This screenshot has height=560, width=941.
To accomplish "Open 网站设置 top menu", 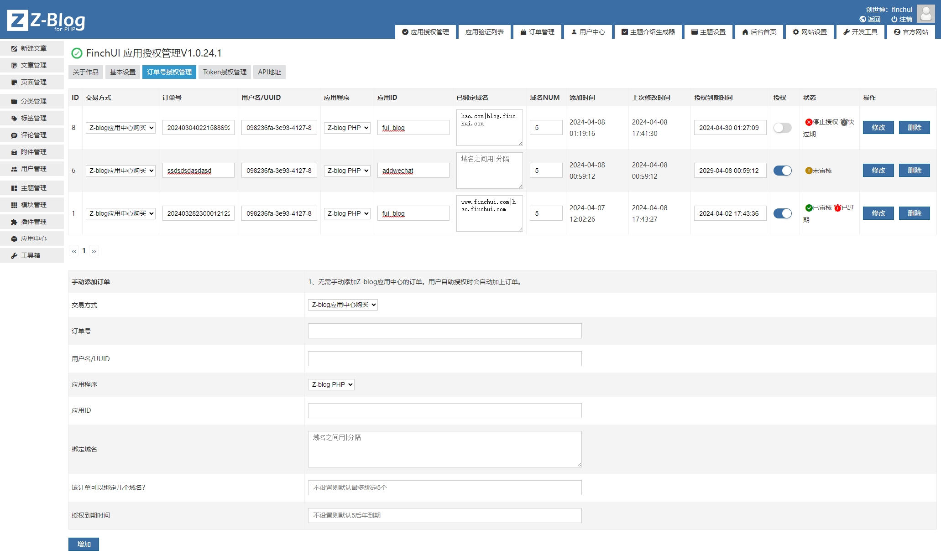I will click(x=810, y=32).
